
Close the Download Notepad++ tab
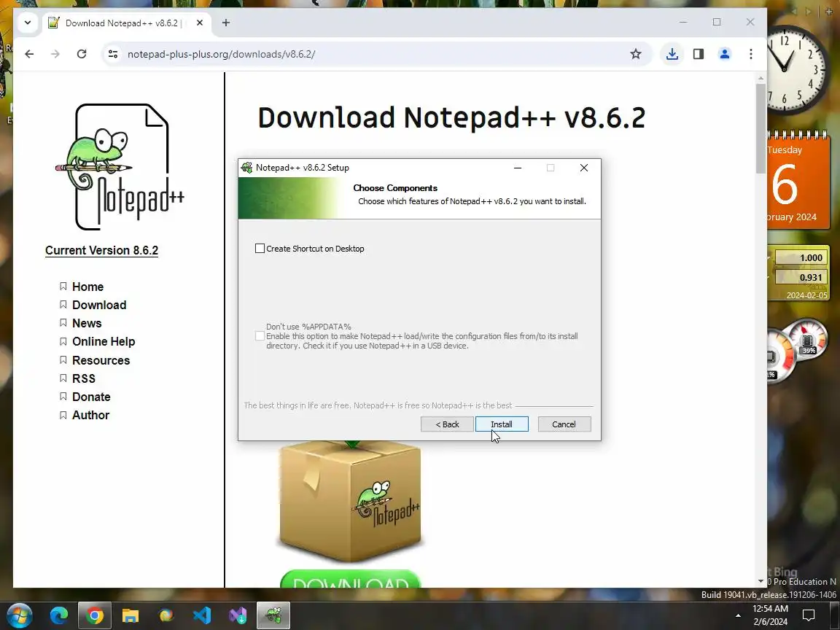pos(199,23)
